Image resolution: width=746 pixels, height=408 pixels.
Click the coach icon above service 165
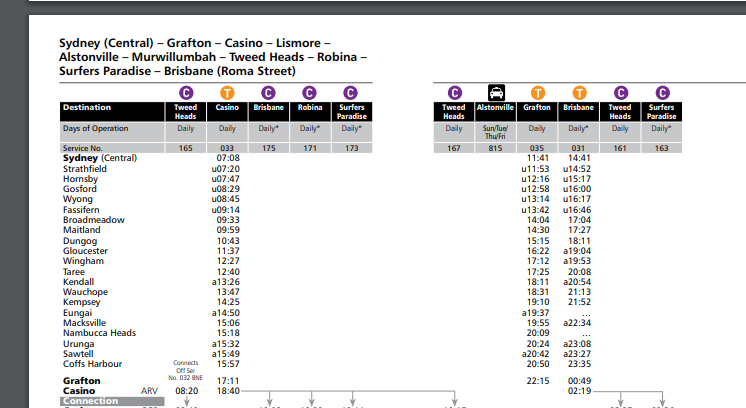(x=186, y=92)
